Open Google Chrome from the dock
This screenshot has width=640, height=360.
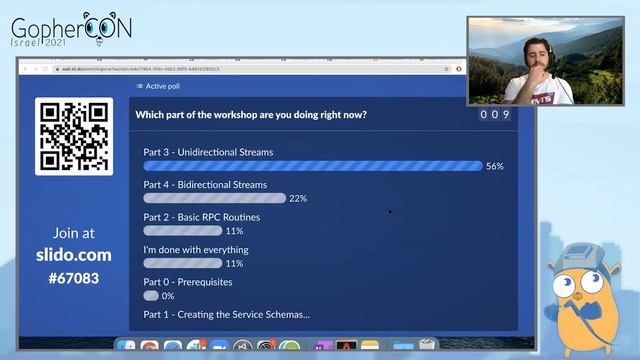pyautogui.click(x=149, y=345)
